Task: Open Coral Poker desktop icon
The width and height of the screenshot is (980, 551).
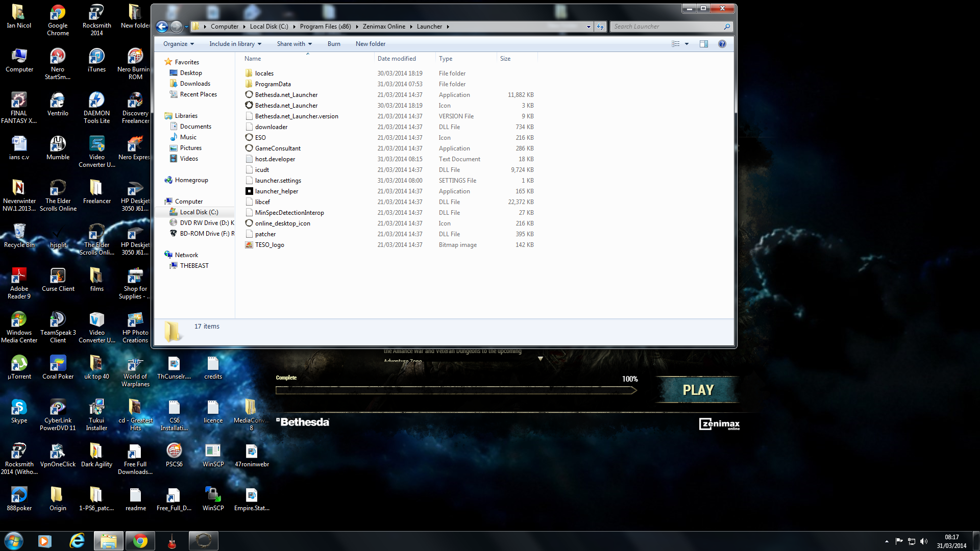Action: click(x=58, y=367)
